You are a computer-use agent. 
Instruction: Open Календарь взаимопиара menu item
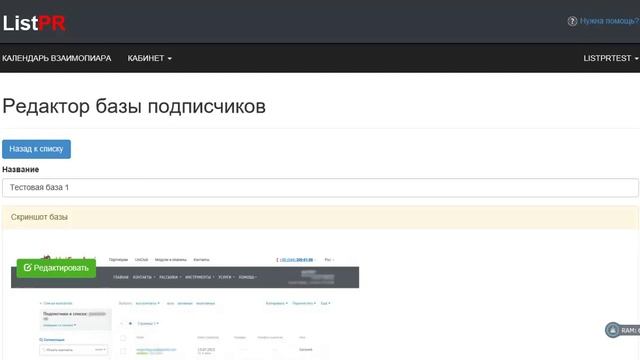click(x=56, y=58)
